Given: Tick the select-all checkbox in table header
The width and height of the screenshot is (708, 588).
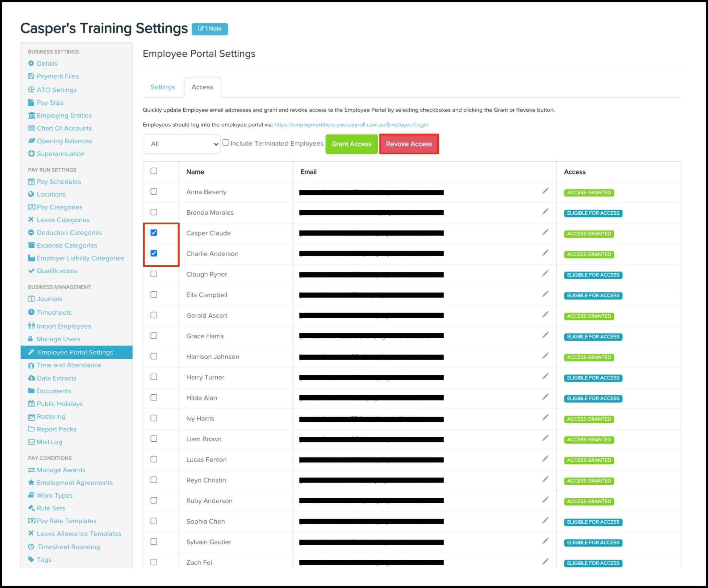Looking at the screenshot, I should 154,171.
